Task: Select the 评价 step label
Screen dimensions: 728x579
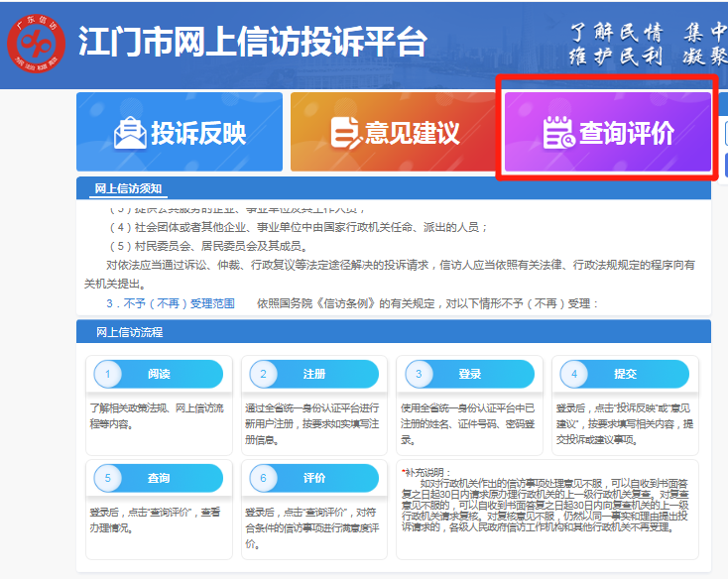Action: pyautogui.click(x=314, y=478)
